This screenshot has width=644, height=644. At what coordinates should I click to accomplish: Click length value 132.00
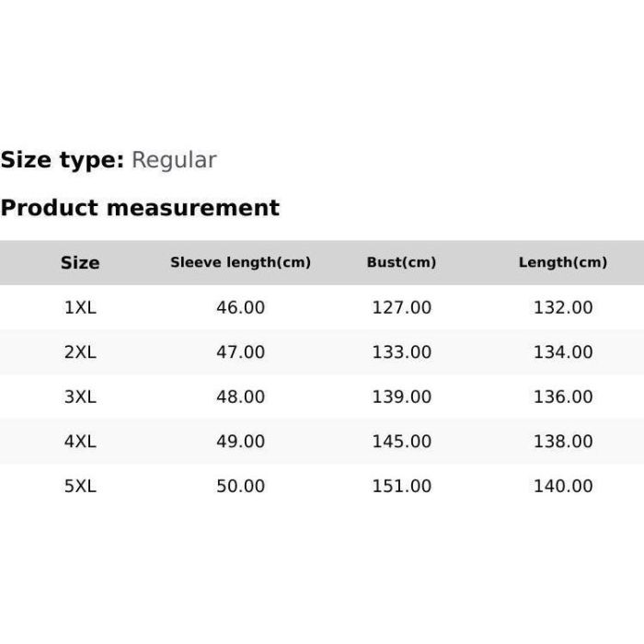563,307
